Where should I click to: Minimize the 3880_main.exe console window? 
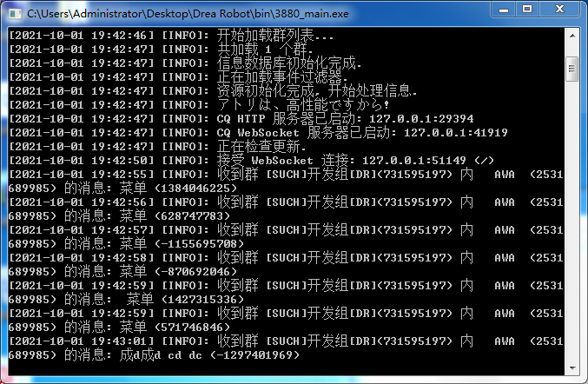click(x=503, y=10)
